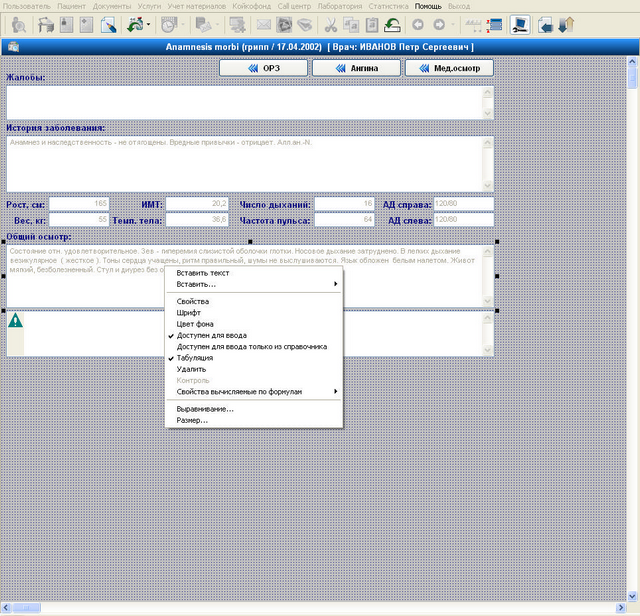This screenshot has height=616, width=640.
Task: Click the green return arrow icon
Action: pyautogui.click(x=135, y=25)
